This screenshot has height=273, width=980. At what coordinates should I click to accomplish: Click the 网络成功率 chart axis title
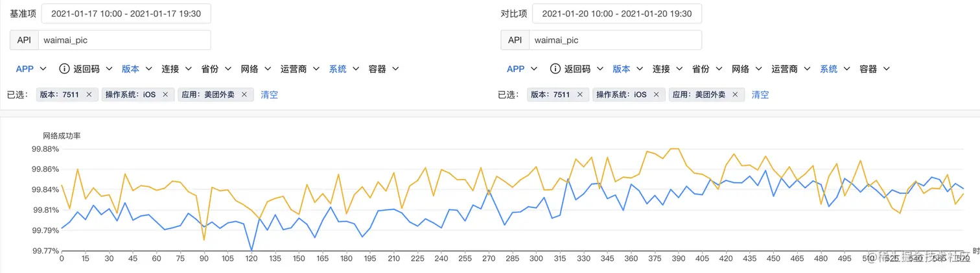click(x=62, y=136)
